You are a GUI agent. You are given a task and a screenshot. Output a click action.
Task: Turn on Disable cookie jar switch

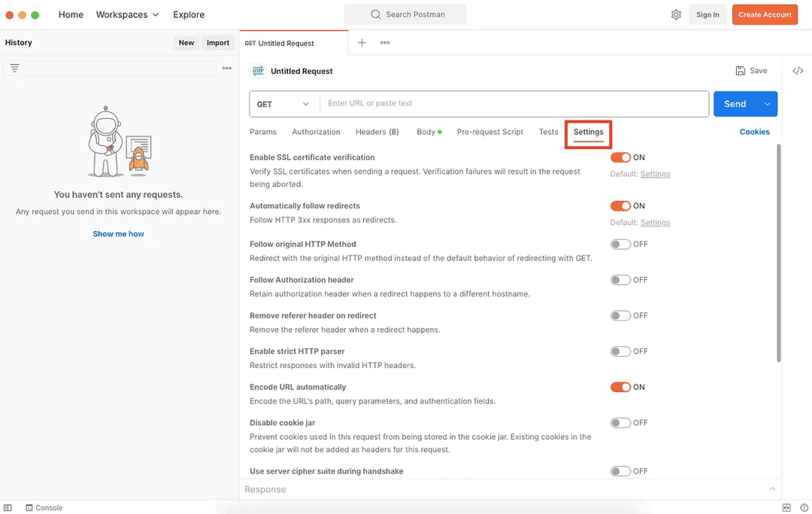point(620,424)
